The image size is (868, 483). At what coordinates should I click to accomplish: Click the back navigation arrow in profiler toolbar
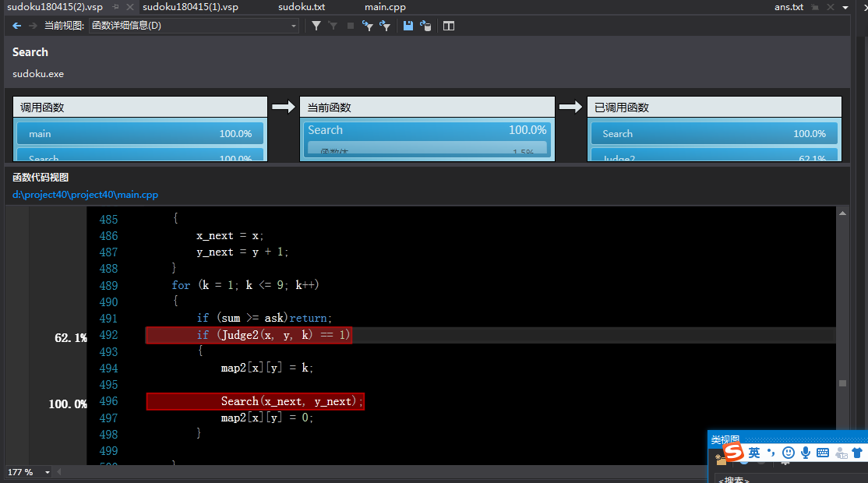(17, 26)
